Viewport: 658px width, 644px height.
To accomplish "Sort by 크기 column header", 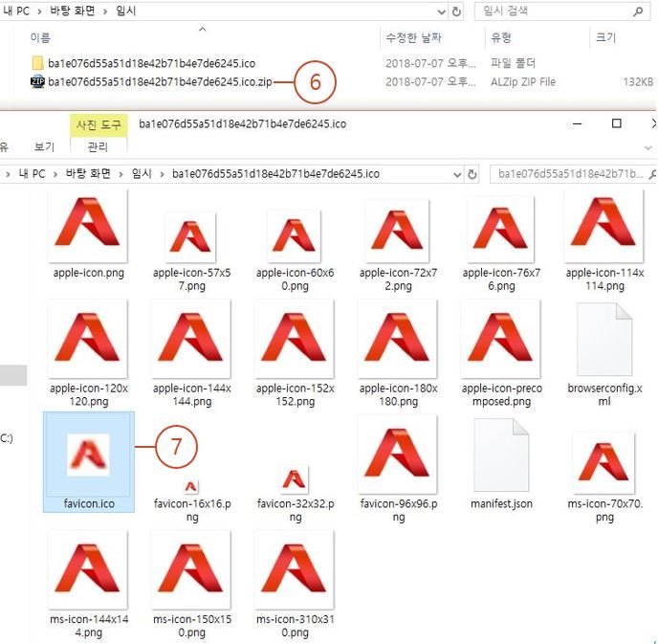I will [605, 37].
